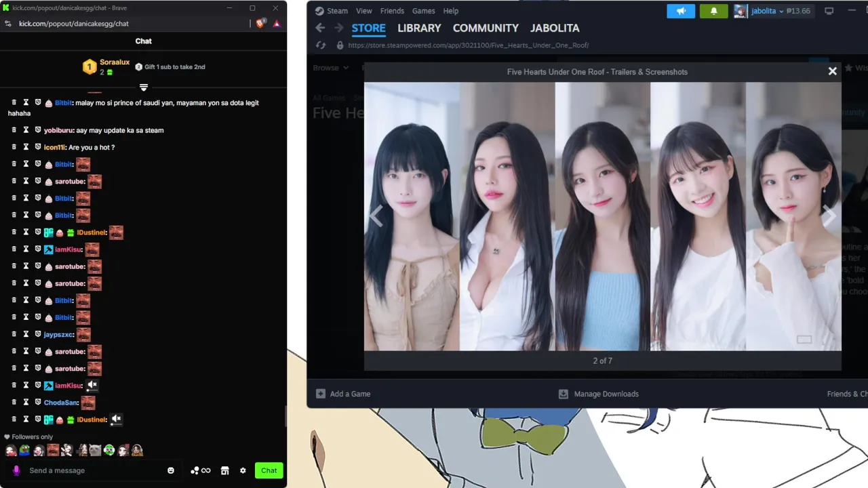Open the chat shop storefront icon
Screen dimensions: 868x488
click(225, 470)
